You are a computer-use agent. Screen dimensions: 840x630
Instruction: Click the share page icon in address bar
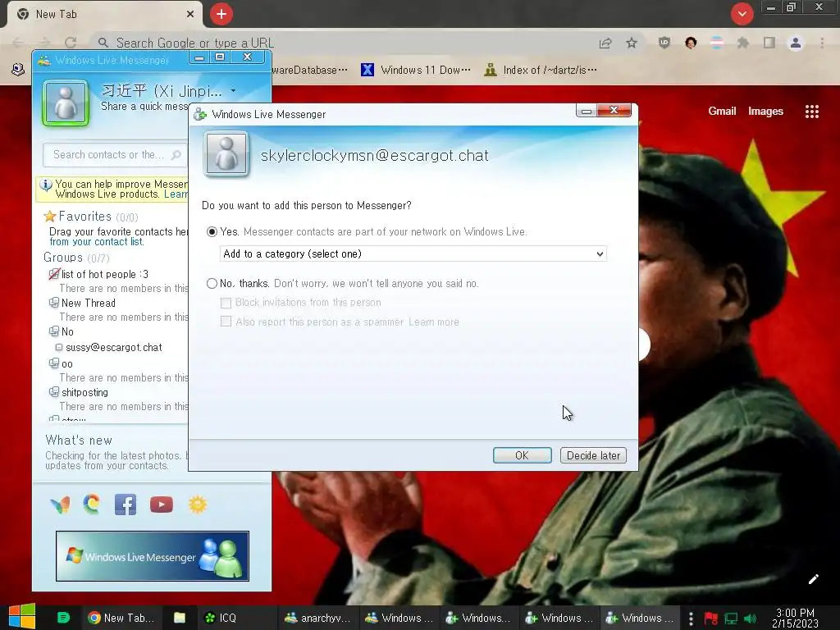(x=605, y=43)
